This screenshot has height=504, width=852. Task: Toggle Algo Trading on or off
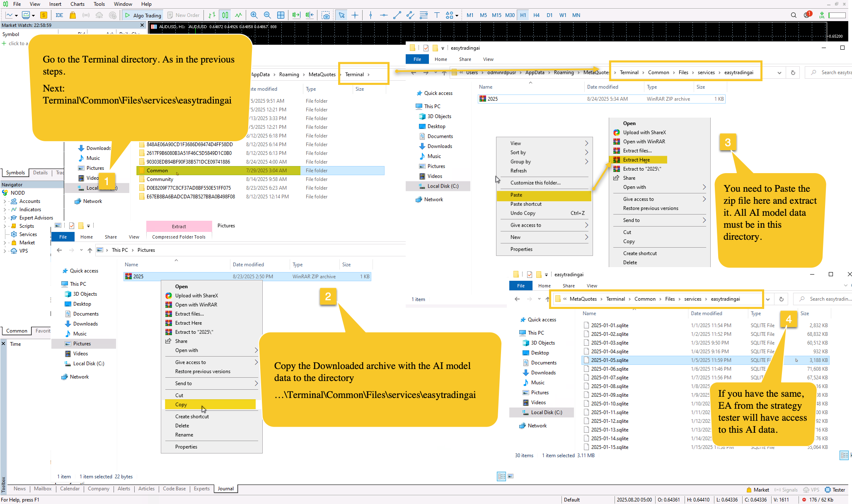pos(143,15)
